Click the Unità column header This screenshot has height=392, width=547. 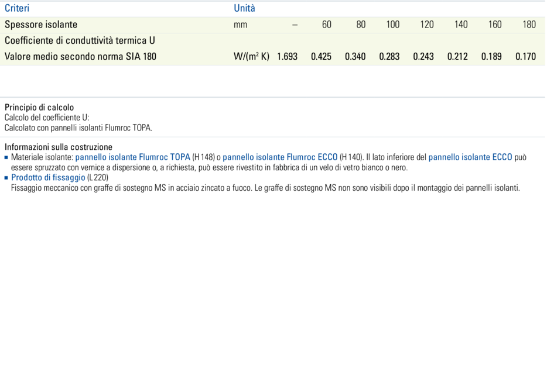[x=244, y=8]
